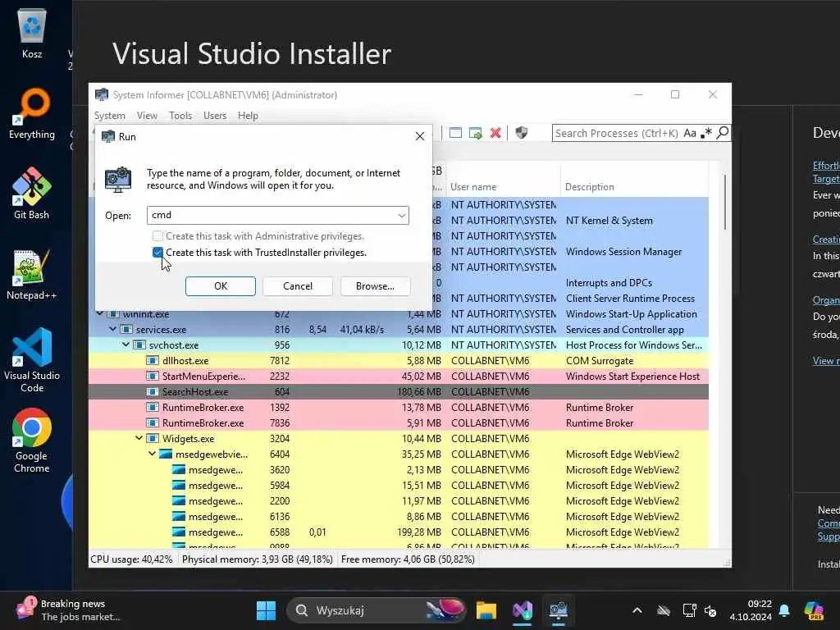Toggle case-sensitive Aa search option
The image size is (840, 630).
[x=690, y=133]
